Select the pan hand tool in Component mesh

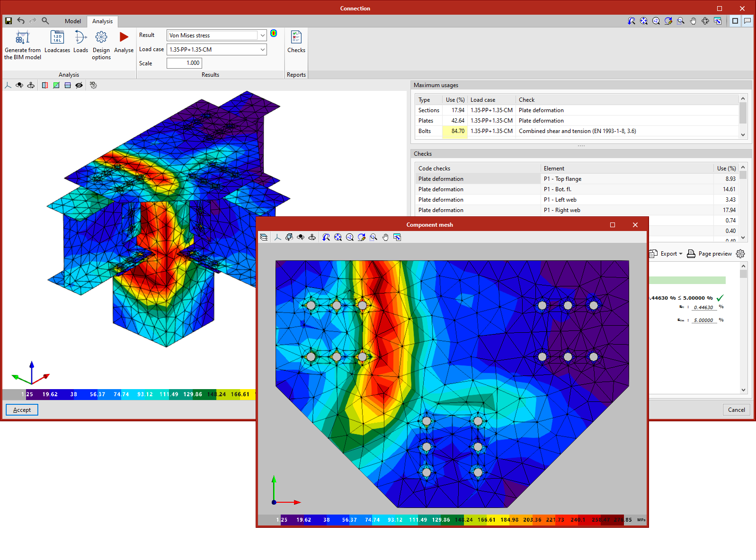[385, 237]
